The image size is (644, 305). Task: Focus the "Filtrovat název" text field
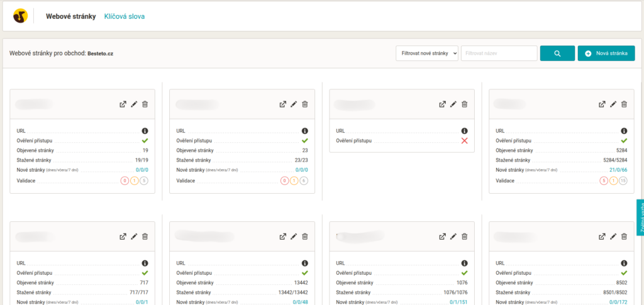click(499, 53)
